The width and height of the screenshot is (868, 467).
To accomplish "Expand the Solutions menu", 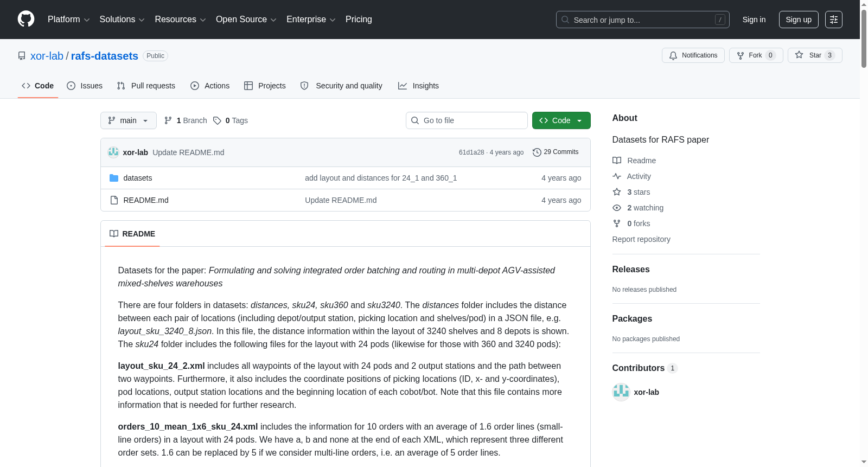I will pos(122,20).
